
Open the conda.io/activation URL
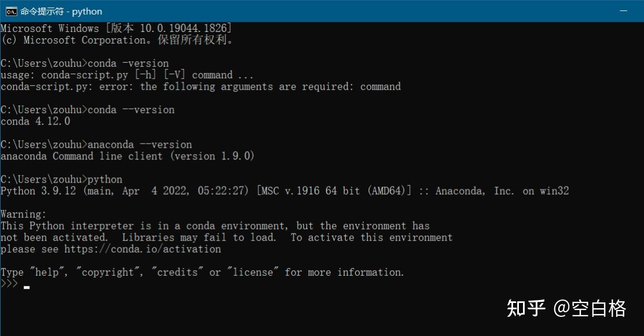(142, 249)
